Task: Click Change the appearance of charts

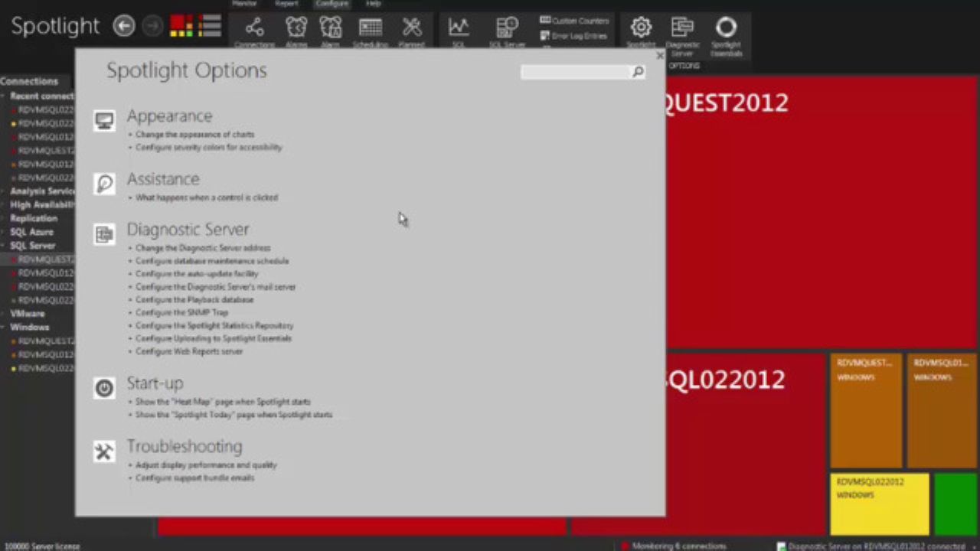Action: coord(194,134)
